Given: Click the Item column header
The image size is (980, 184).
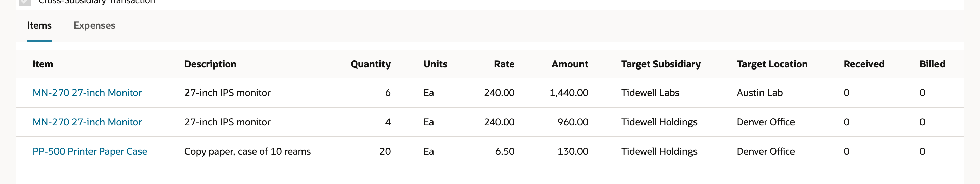Looking at the screenshot, I should pyautogui.click(x=43, y=64).
